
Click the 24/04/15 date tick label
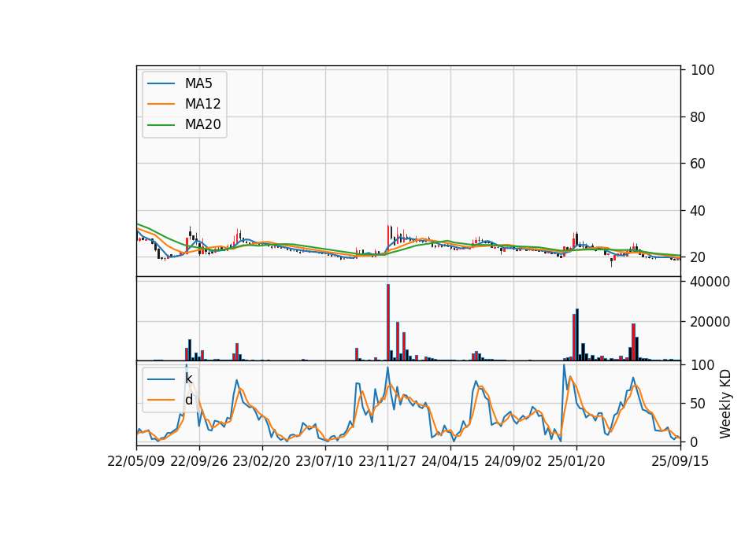[x=450, y=461]
